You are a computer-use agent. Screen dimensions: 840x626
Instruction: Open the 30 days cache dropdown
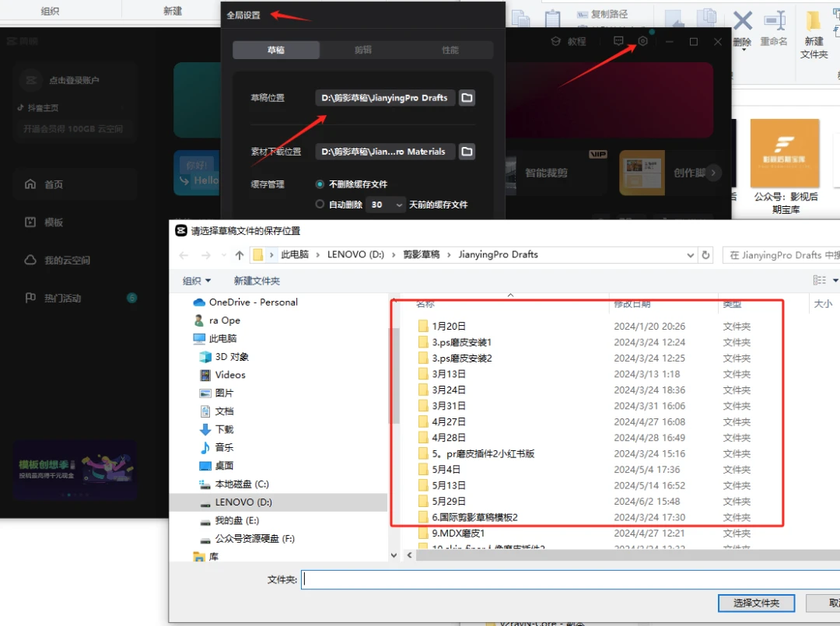pos(385,205)
